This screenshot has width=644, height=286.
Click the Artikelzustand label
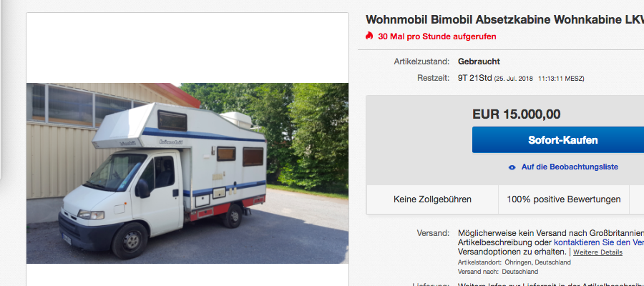tap(421, 61)
